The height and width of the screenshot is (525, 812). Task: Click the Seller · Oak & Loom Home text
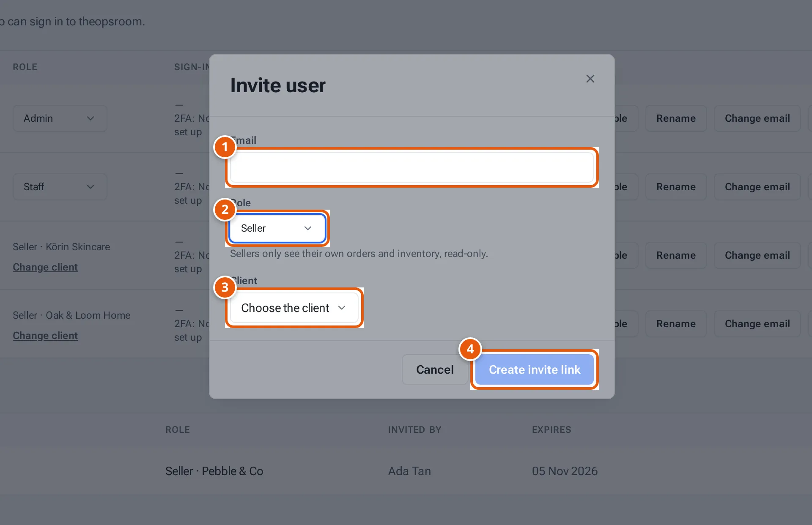[x=71, y=315]
